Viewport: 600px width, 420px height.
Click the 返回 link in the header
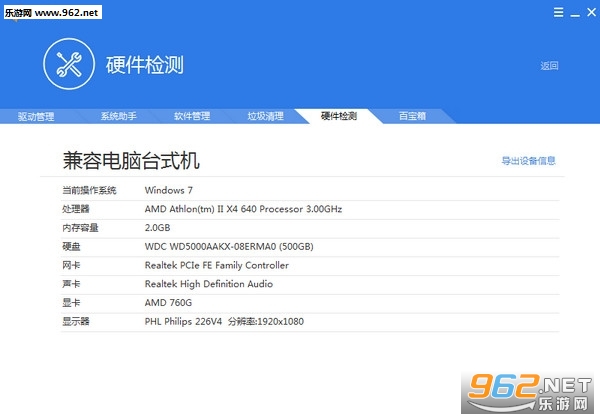(549, 66)
